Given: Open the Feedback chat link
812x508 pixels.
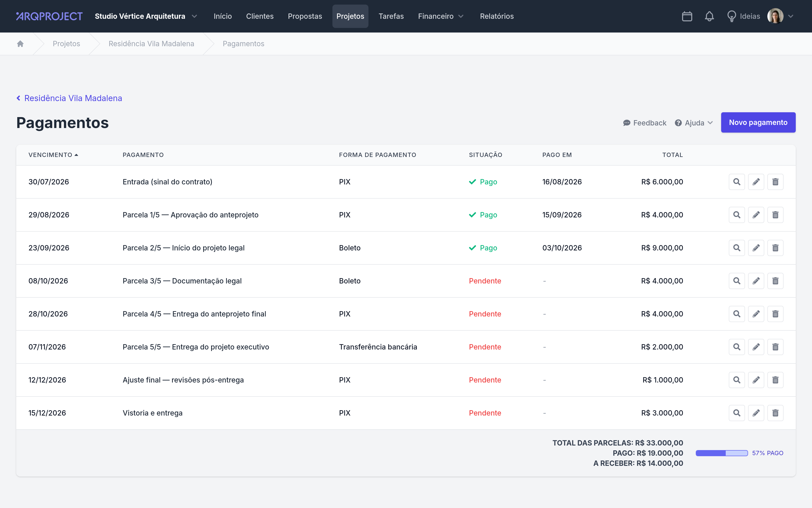Looking at the screenshot, I should pos(645,123).
